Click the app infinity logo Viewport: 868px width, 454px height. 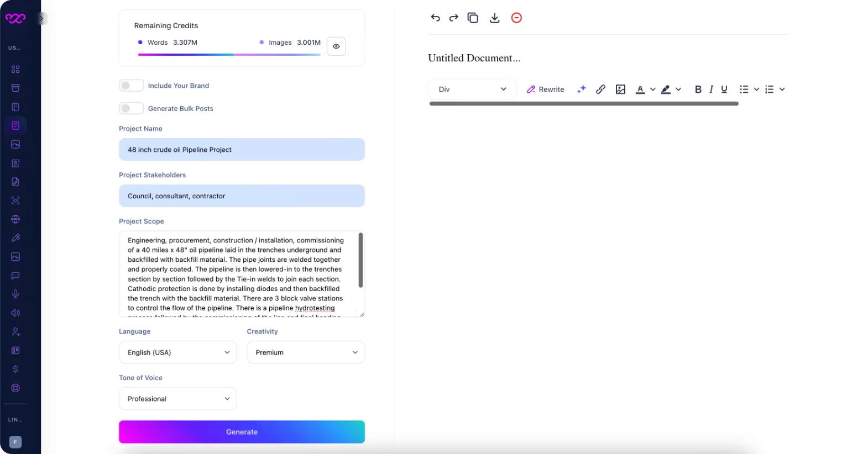(15, 18)
